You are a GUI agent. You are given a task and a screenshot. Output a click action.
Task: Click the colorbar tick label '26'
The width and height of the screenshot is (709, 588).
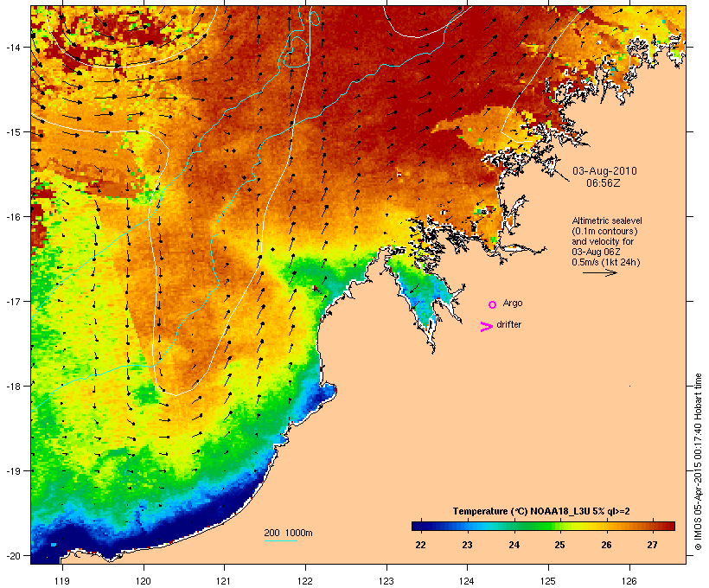pos(606,545)
